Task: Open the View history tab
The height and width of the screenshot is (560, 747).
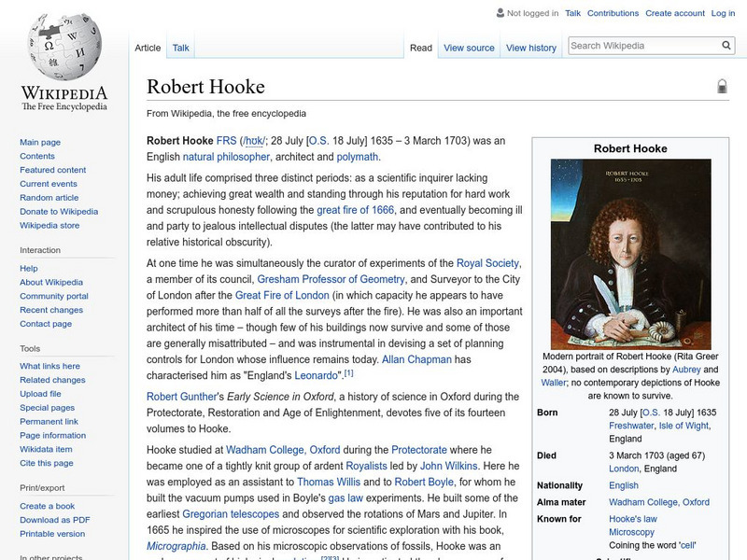Action: point(531,48)
